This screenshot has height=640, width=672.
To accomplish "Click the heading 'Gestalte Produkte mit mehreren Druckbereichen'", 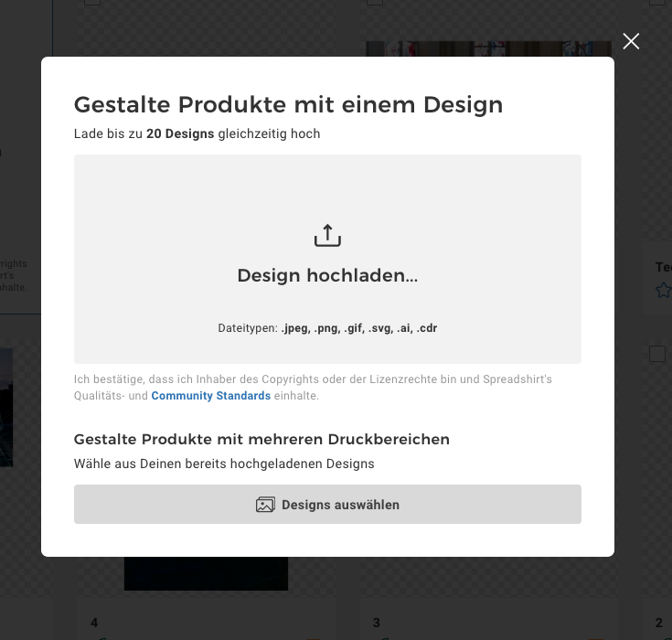I will 261,440.
